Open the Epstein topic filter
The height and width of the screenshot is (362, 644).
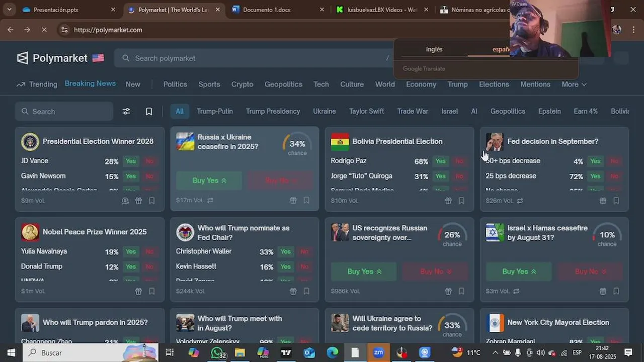tap(549, 112)
